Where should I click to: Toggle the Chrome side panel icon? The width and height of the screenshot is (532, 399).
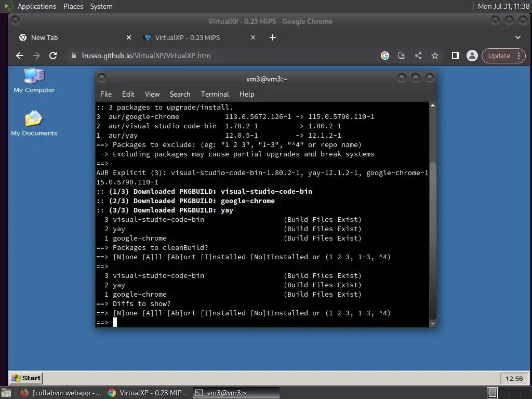[x=455, y=56]
